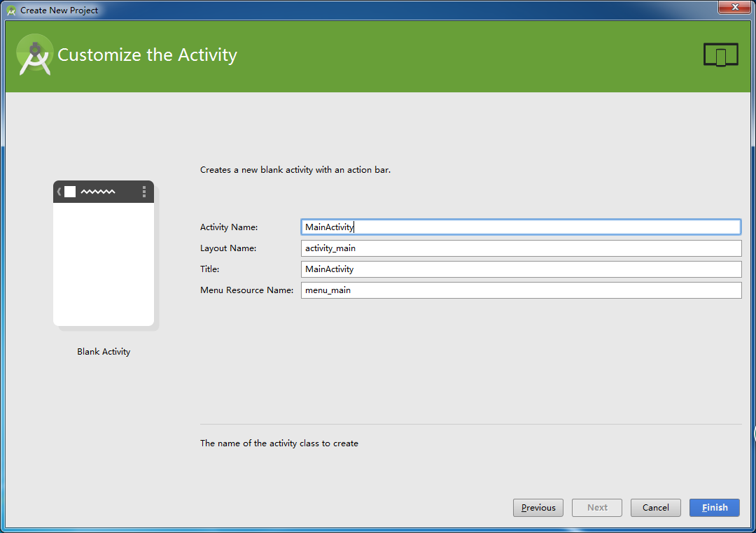Focus the Activity Name text field
This screenshot has width=756, height=533.
(x=520, y=227)
